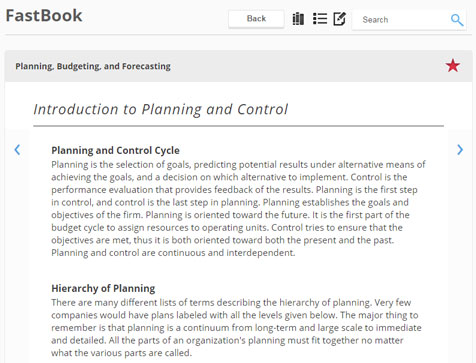Click the magnifying glass search icon
The width and height of the screenshot is (476, 363).
[457, 20]
